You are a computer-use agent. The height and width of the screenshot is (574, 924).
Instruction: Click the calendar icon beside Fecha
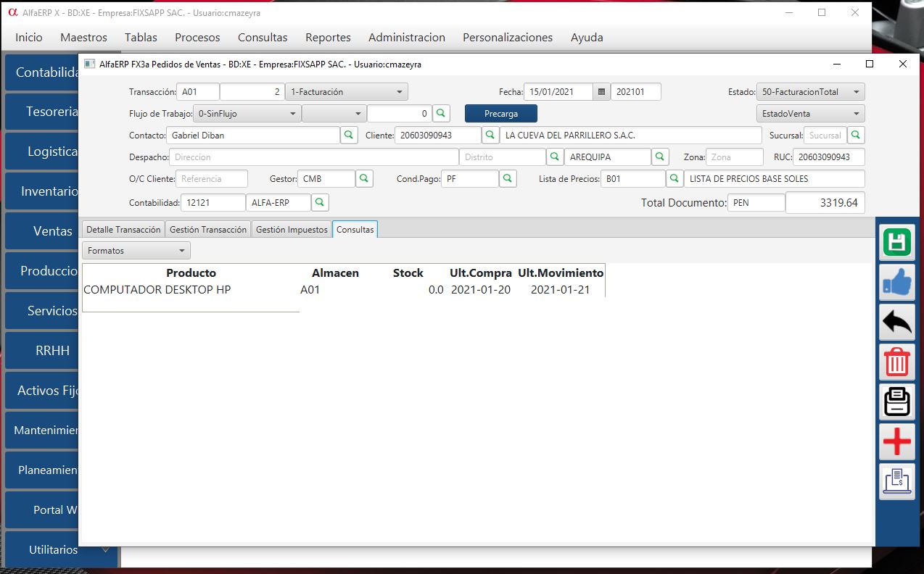601,92
